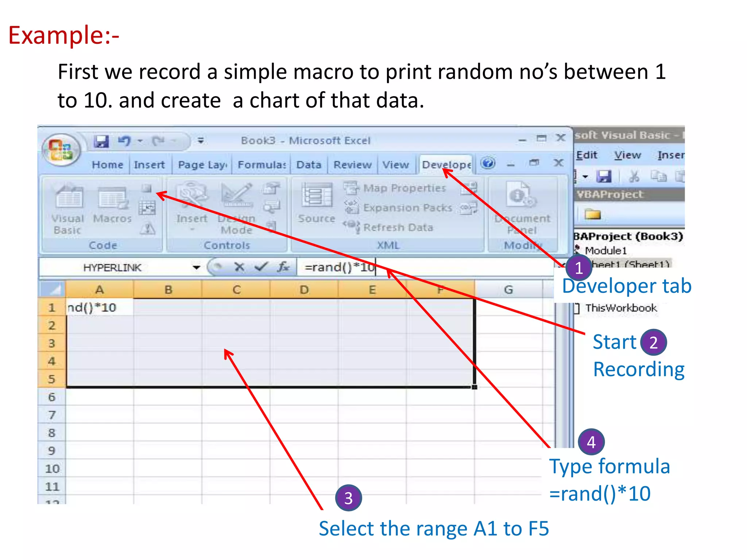Select the Developer ribbon tab
The width and height of the screenshot is (747, 560).
coord(446,165)
